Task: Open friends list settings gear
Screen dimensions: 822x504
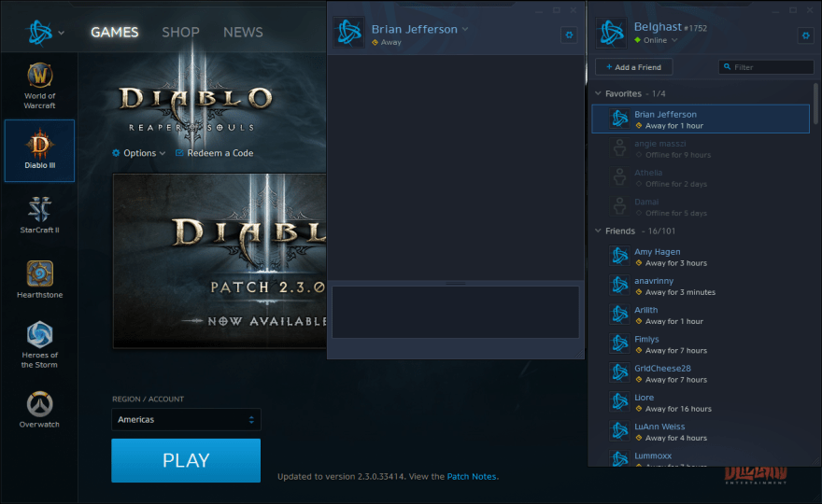Action: tap(806, 35)
